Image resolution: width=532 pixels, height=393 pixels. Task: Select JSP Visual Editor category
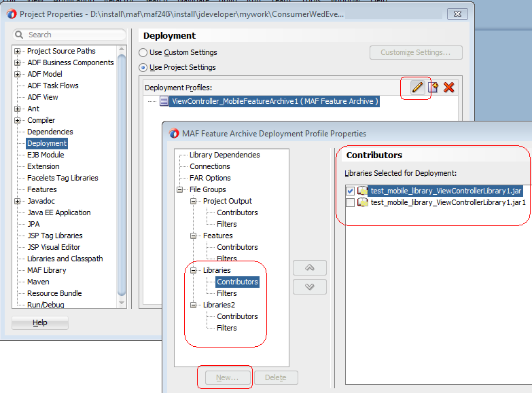pyautogui.click(x=54, y=247)
